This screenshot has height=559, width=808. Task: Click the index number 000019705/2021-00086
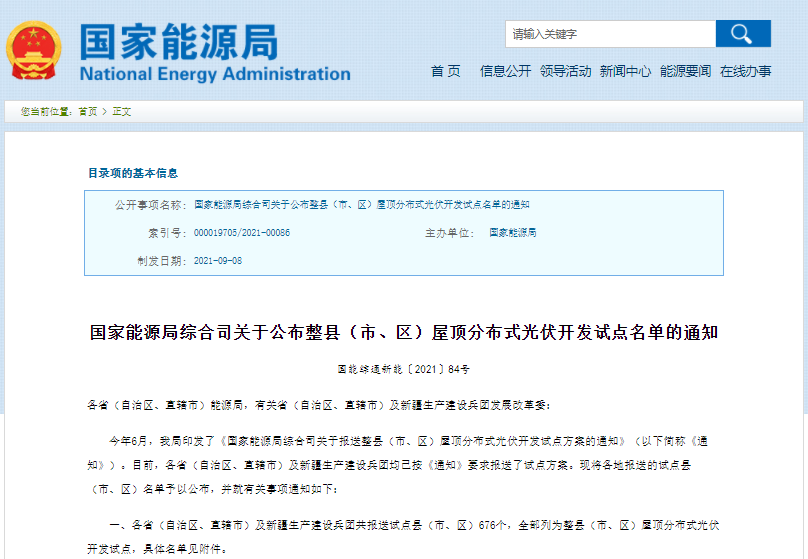(241, 232)
